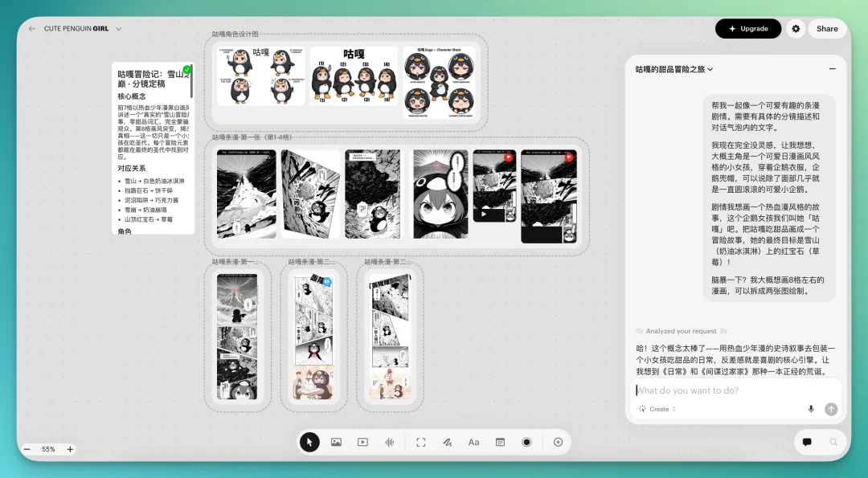This screenshot has width=868, height=478.
Task: Select the pointer cursor tool
Action: coord(309,442)
